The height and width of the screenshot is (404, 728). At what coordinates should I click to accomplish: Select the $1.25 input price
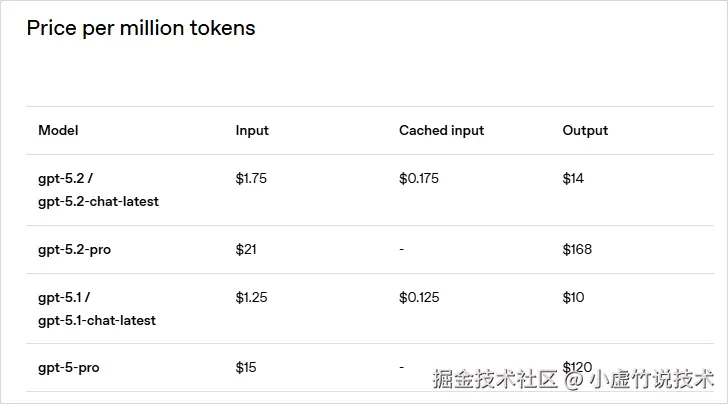point(251,297)
